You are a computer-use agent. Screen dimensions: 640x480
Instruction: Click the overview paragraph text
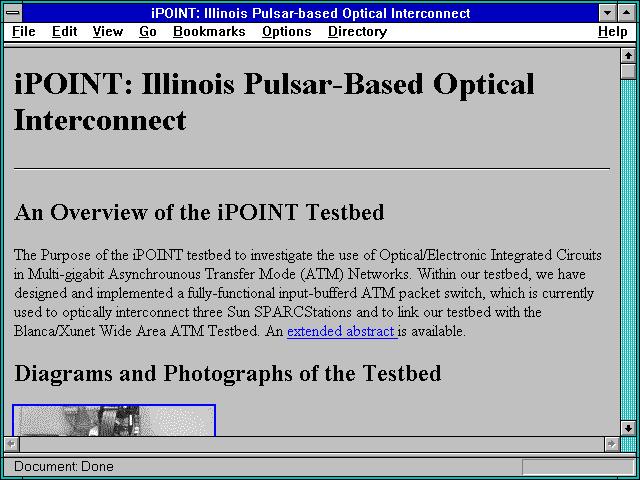click(x=308, y=293)
